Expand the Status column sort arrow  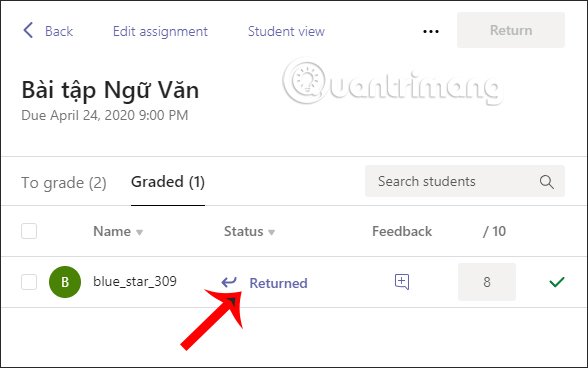point(272,233)
